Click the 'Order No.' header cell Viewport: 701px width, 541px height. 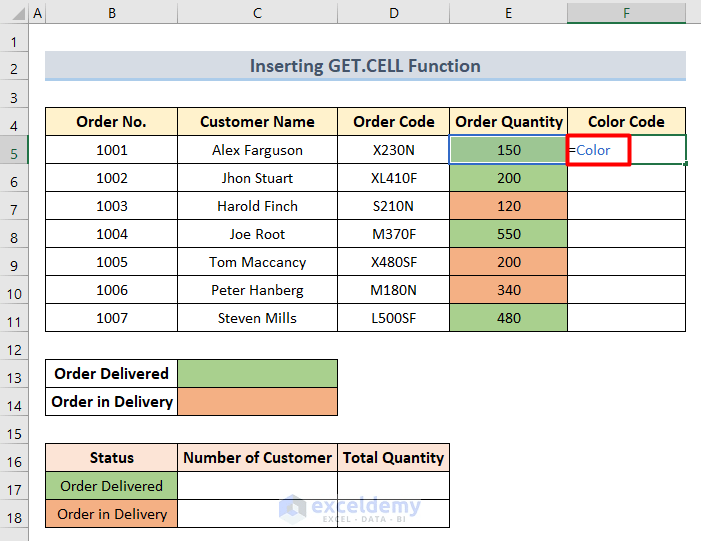(x=111, y=122)
